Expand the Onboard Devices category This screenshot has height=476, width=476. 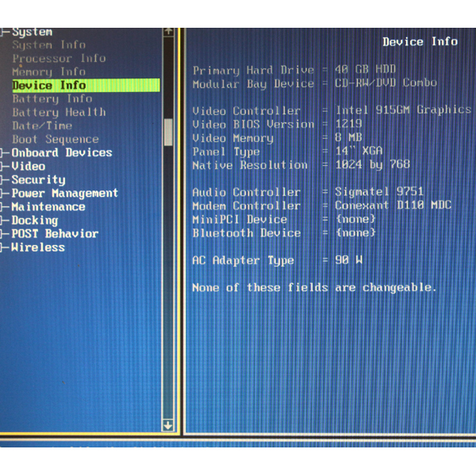pyautogui.click(x=61, y=153)
